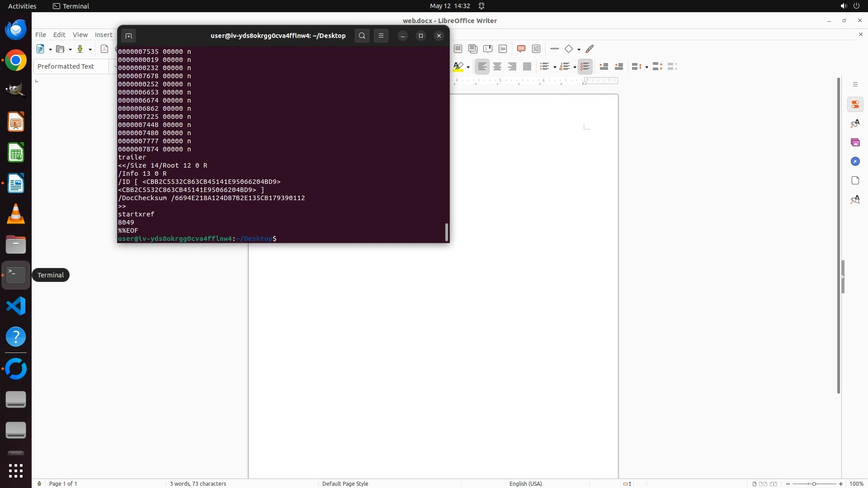Open the line spacing dropdown arrow
The height and width of the screenshot is (488, 868).
point(647,67)
